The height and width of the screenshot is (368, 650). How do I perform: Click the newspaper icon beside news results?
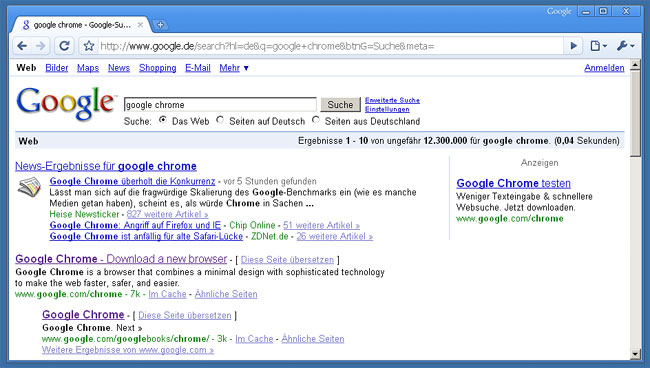coord(29,186)
